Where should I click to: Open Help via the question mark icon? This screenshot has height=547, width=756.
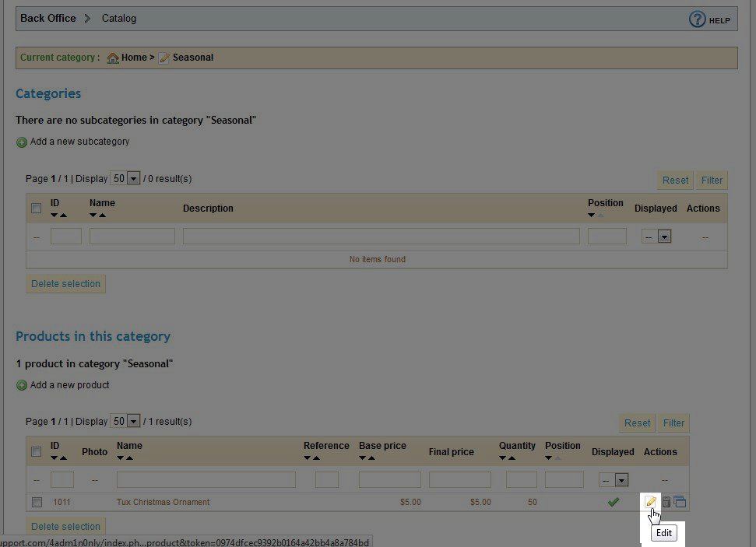(x=697, y=19)
